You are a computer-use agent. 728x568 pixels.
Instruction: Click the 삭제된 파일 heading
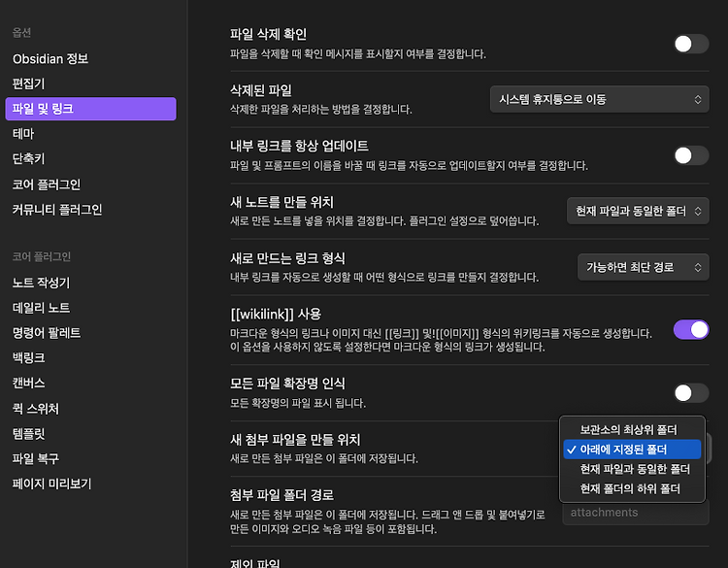point(261,90)
